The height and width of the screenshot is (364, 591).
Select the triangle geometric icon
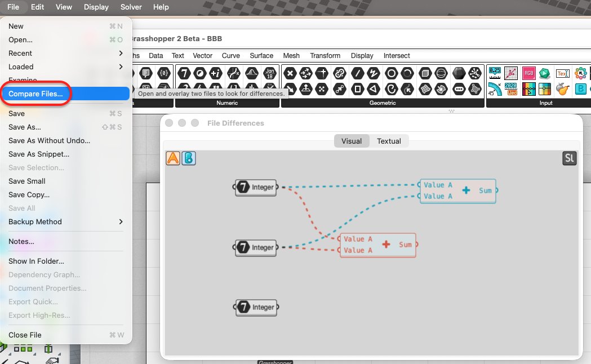(374, 89)
